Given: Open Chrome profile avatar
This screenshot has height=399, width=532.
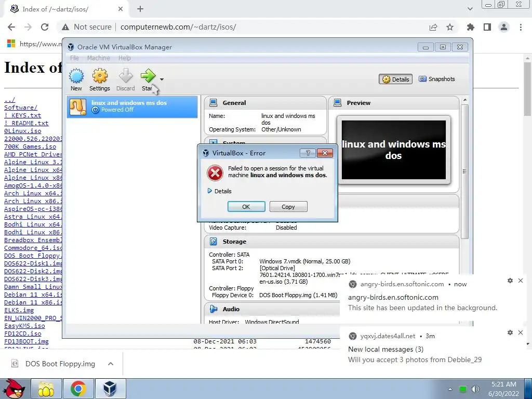Looking at the screenshot, I should (504, 27).
